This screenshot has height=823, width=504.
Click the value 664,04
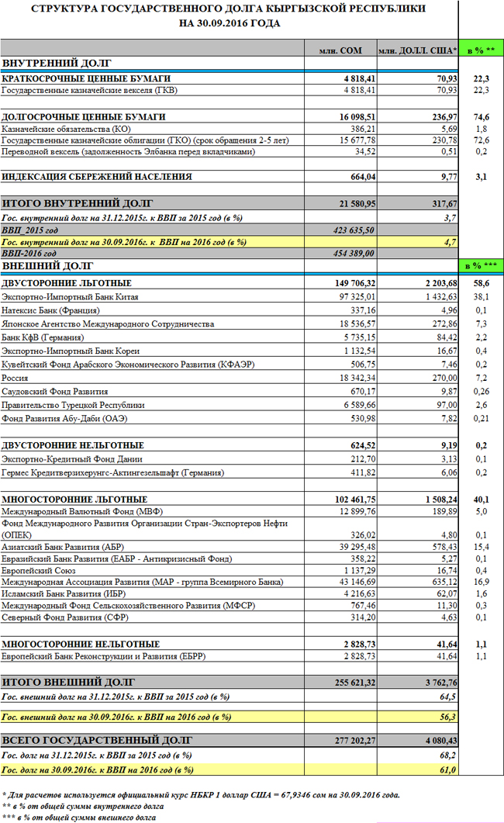(363, 177)
